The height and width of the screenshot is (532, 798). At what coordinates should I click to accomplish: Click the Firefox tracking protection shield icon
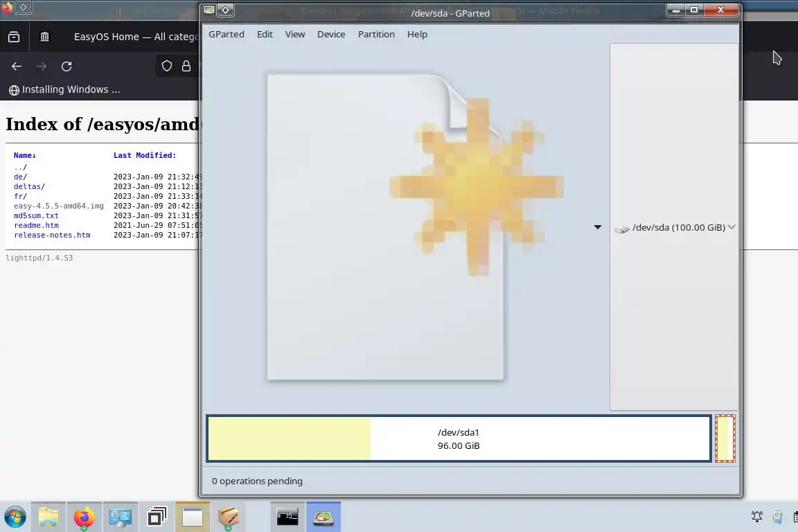(167, 66)
